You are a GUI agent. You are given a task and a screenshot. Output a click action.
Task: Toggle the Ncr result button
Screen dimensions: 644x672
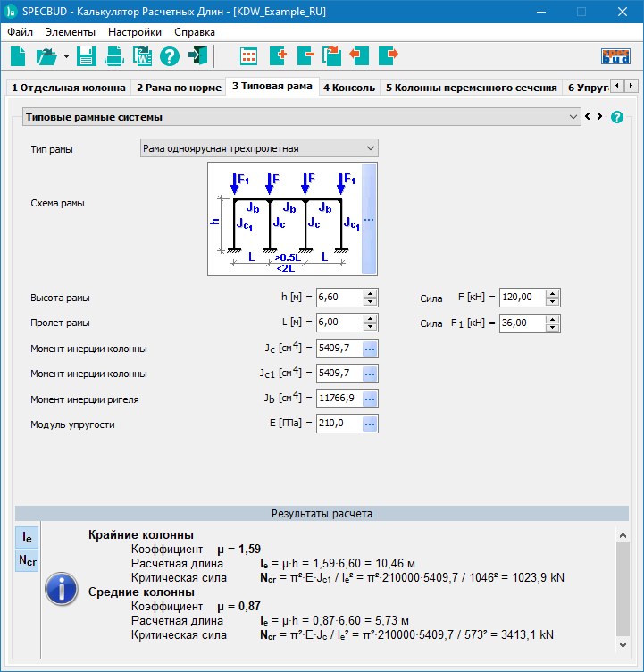coord(28,560)
